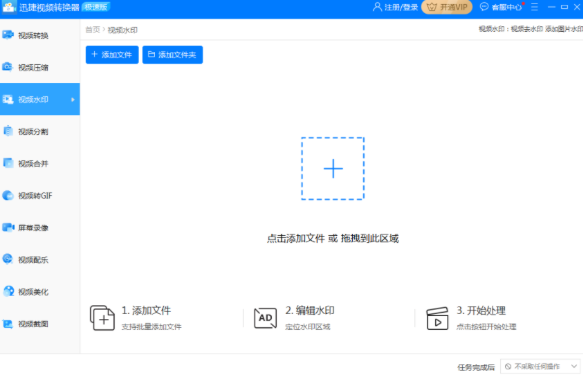
Task: Click the 视频水印 sidebar icon
Action: (8, 99)
